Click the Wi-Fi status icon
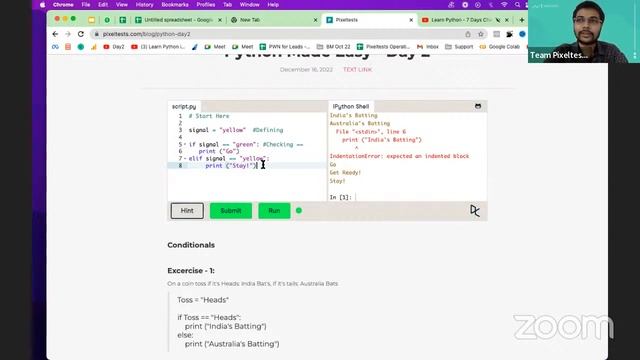The width and height of the screenshot is (640, 360). tap(504, 5)
